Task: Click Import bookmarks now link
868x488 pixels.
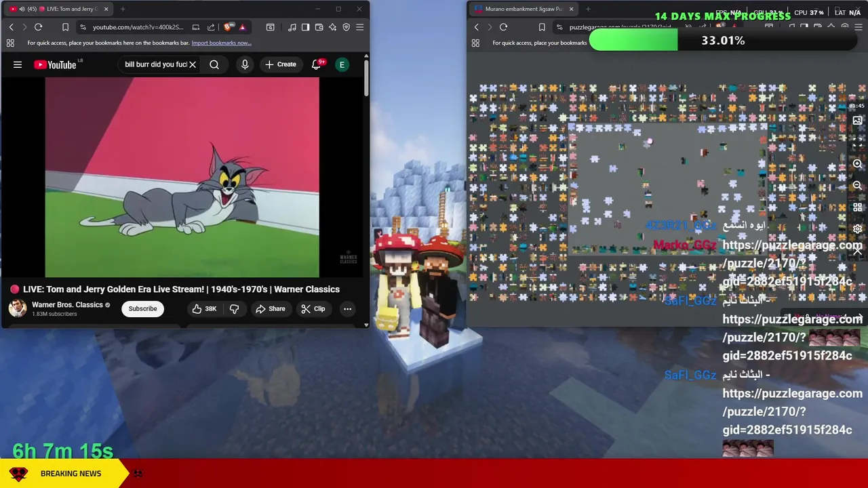Action: pos(221,43)
